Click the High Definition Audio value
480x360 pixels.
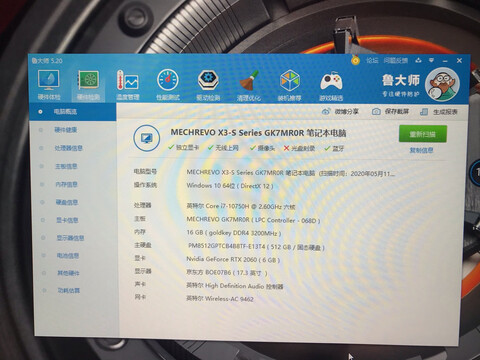click(x=235, y=286)
